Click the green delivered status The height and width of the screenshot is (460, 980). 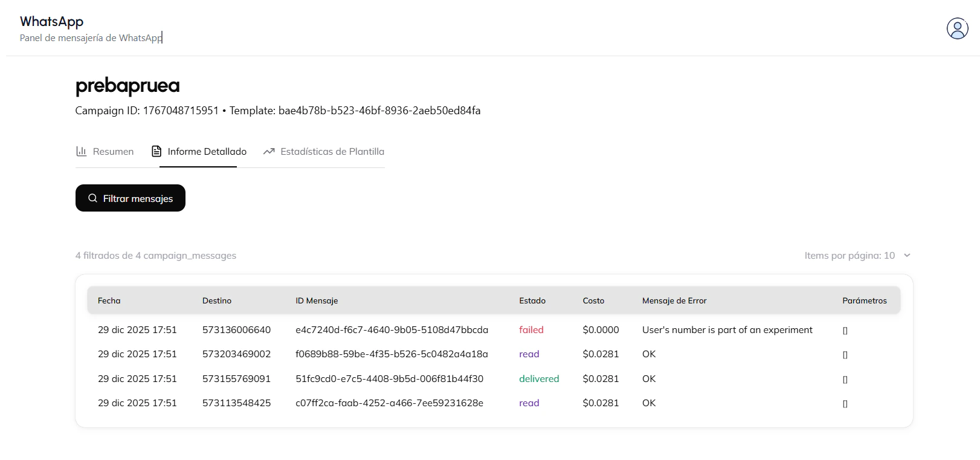coord(540,379)
